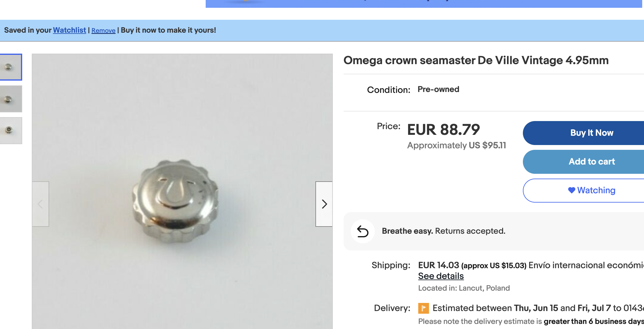Click the heart icon on Watching

tap(571, 190)
